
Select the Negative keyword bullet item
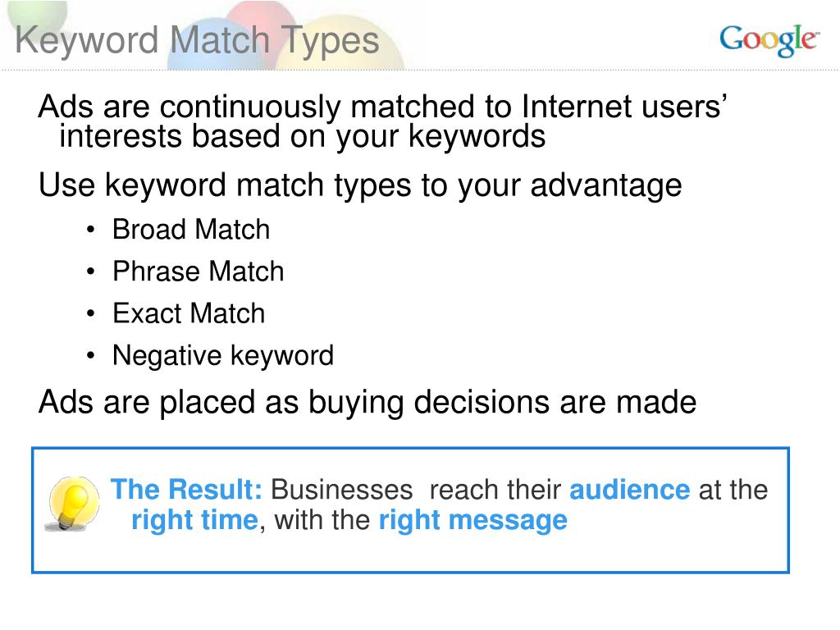tap(223, 356)
